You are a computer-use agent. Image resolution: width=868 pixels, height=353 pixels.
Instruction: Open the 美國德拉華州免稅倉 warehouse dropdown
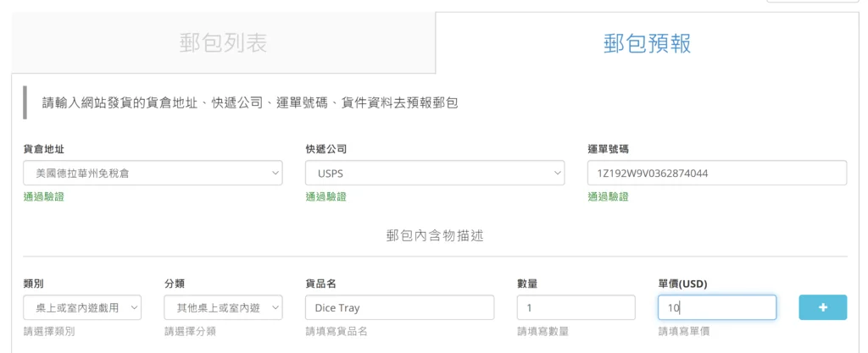[153, 173]
